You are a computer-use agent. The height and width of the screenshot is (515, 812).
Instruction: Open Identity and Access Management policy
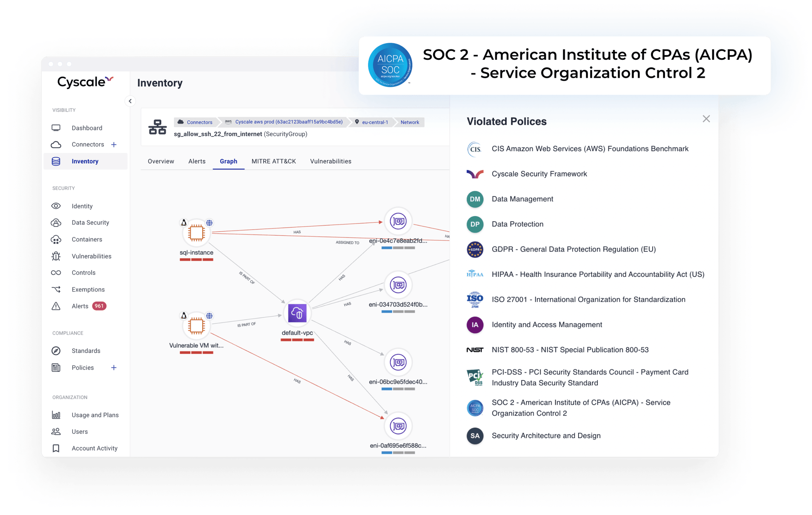click(547, 325)
